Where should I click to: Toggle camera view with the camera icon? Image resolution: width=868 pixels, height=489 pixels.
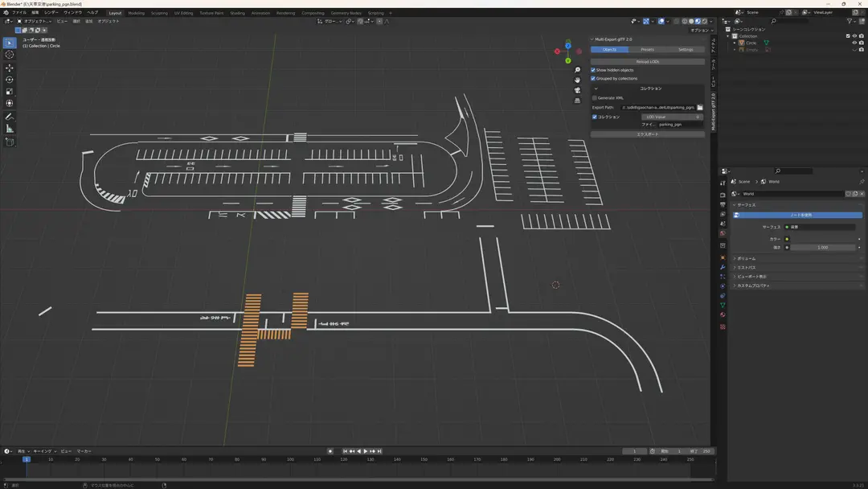[577, 90]
